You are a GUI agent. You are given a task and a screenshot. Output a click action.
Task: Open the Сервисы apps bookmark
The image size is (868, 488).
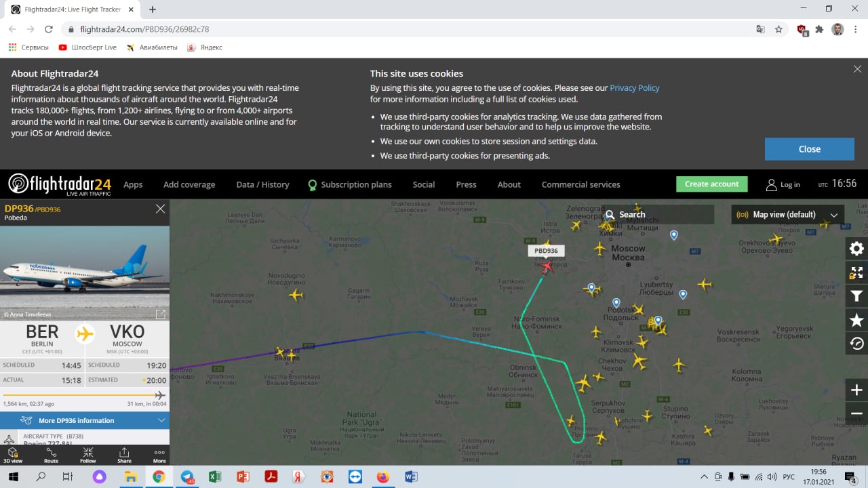click(28, 47)
